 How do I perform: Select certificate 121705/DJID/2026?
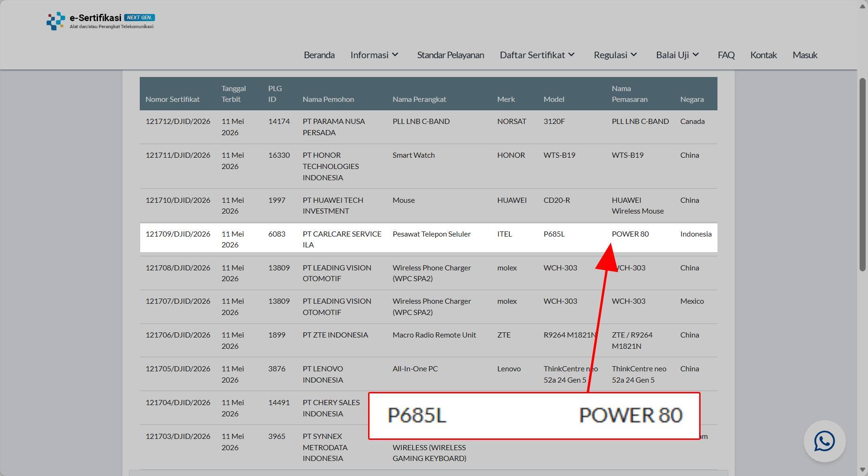[x=178, y=369]
